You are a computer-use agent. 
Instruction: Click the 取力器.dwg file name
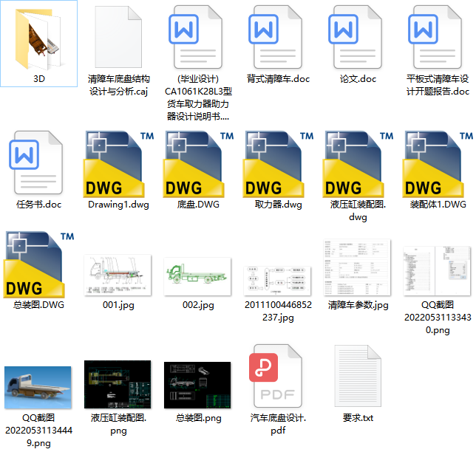click(278, 205)
